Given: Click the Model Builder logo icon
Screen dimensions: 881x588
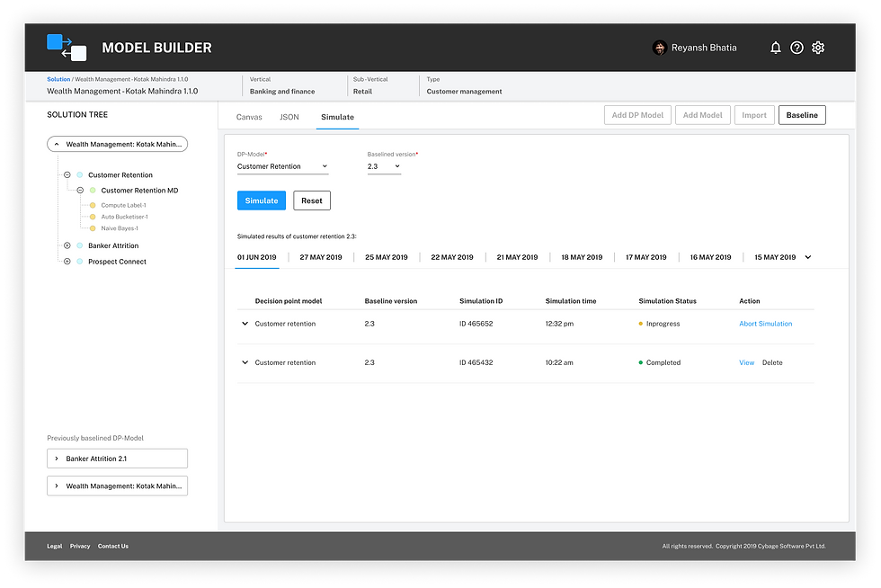Looking at the screenshot, I should (67, 48).
